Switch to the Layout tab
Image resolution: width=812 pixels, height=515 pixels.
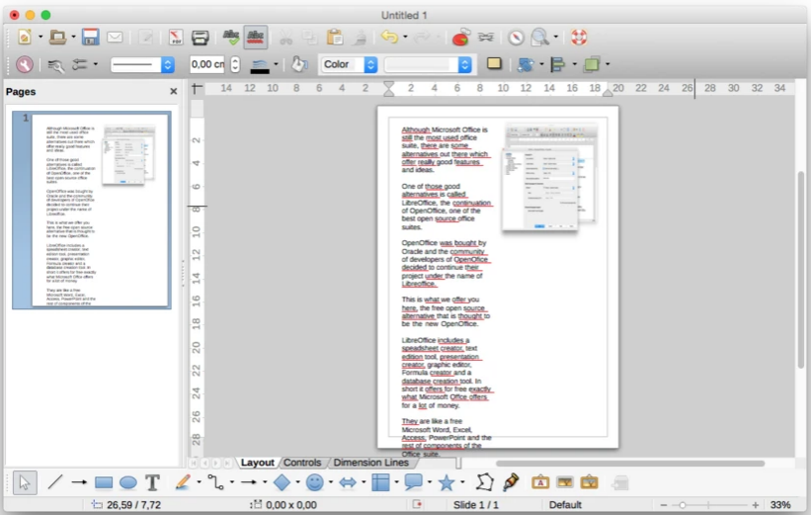click(x=257, y=463)
